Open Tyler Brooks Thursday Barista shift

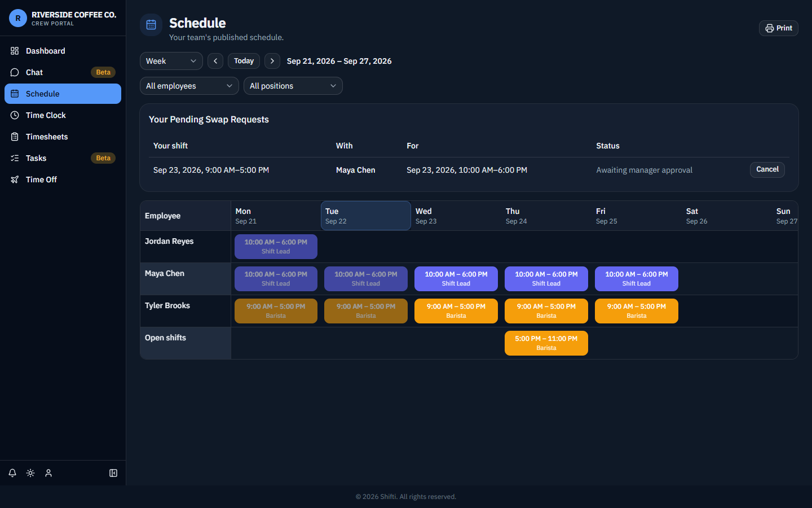pyautogui.click(x=546, y=311)
